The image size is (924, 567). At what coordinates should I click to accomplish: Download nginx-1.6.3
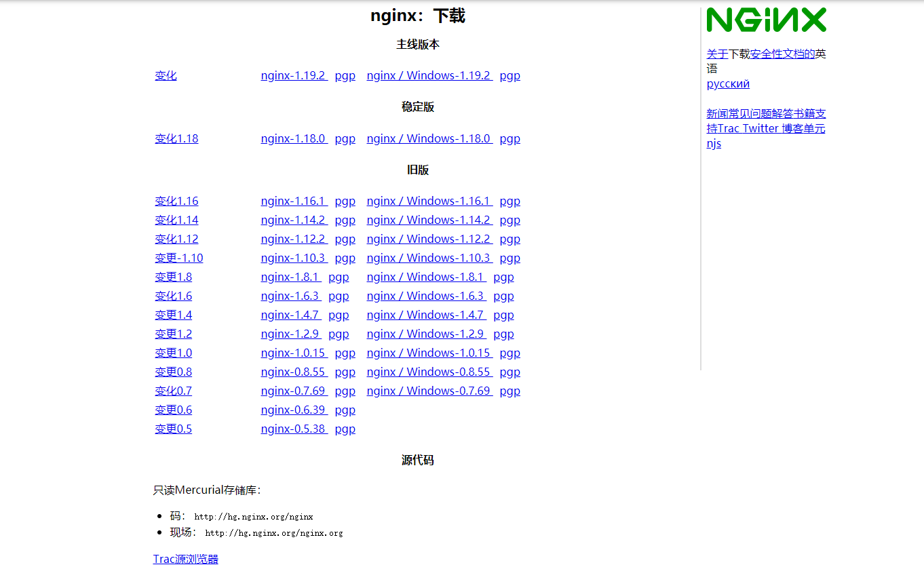tap(290, 296)
